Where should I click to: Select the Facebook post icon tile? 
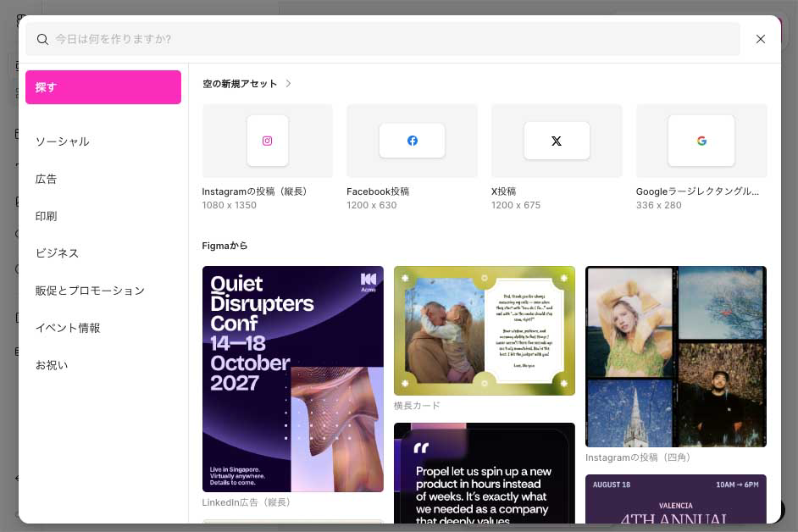tap(412, 141)
